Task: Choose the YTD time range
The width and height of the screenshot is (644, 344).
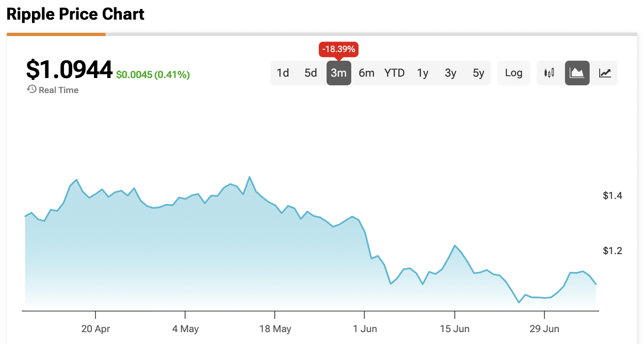Action: pos(395,73)
